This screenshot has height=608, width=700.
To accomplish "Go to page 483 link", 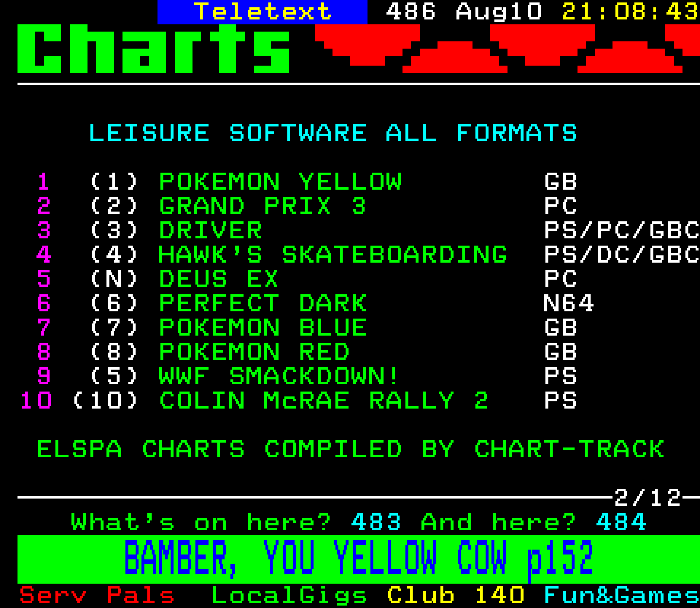I will (376, 522).
